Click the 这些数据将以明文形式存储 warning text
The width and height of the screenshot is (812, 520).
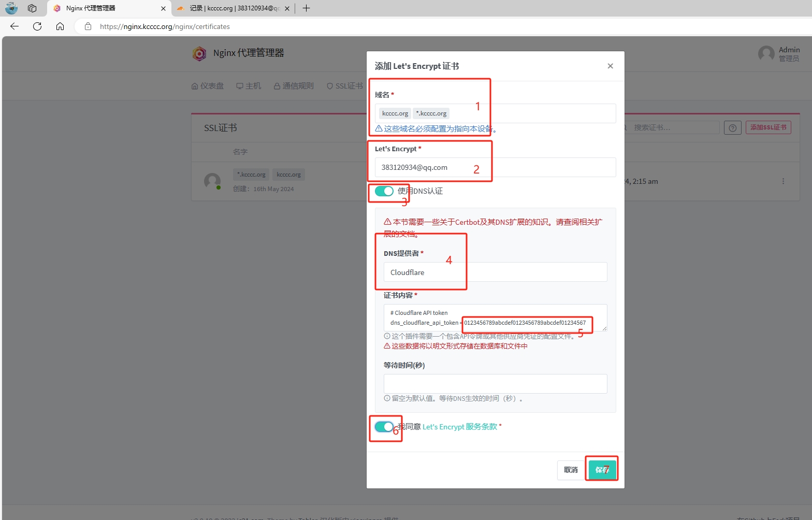pos(456,346)
